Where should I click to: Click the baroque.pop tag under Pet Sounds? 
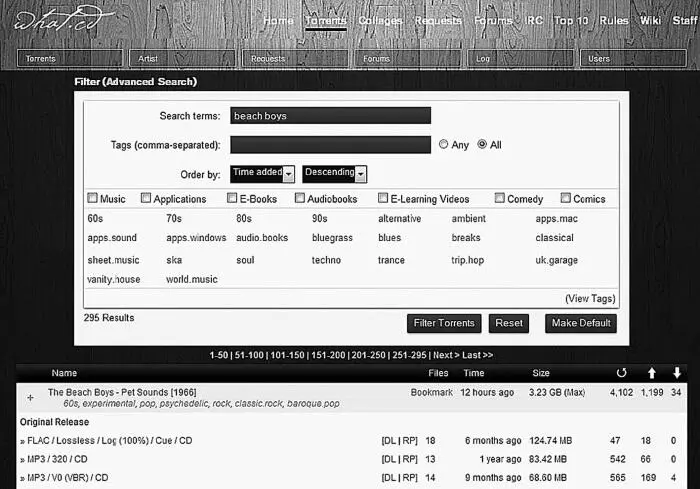(x=313, y=404)
